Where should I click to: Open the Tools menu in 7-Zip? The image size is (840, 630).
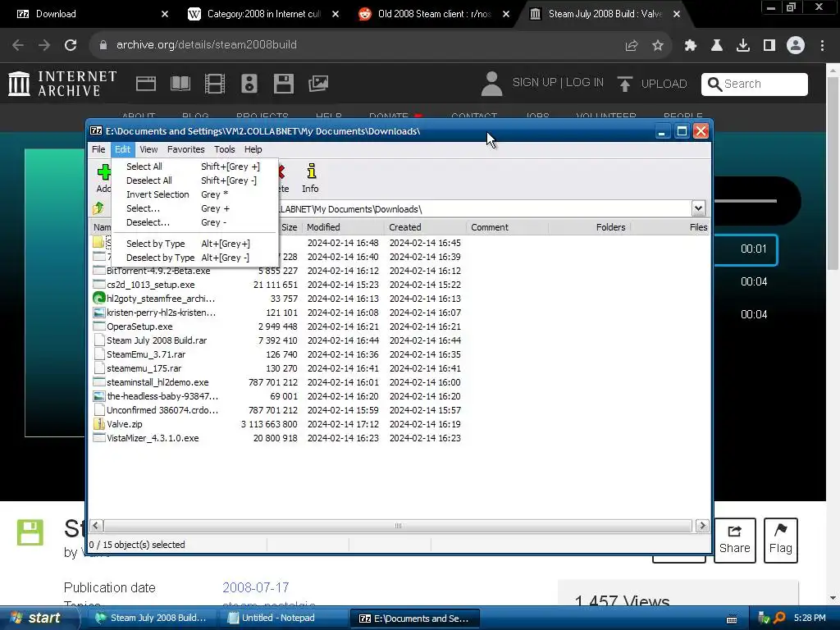coord(225,149)
